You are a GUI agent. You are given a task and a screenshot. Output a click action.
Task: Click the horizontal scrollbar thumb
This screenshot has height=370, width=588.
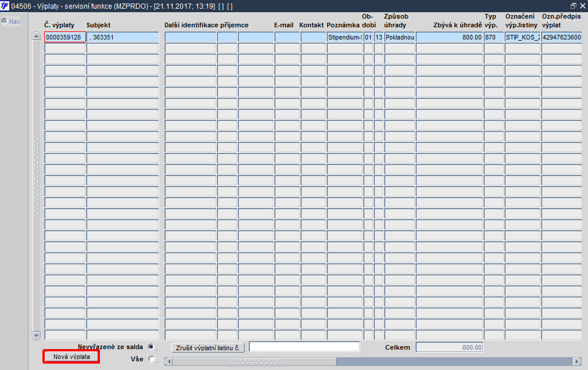[x=255, y=361]
